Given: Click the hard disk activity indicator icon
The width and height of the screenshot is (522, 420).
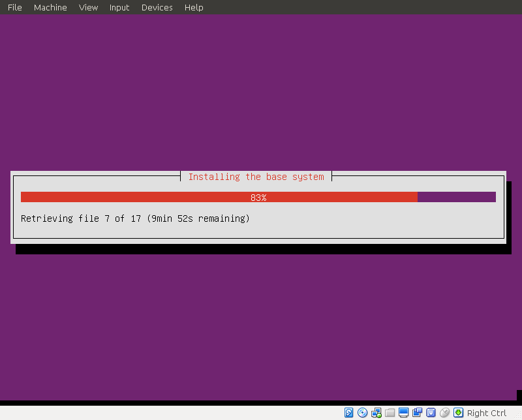Looking at the screenshot, I should coord(349,413).
